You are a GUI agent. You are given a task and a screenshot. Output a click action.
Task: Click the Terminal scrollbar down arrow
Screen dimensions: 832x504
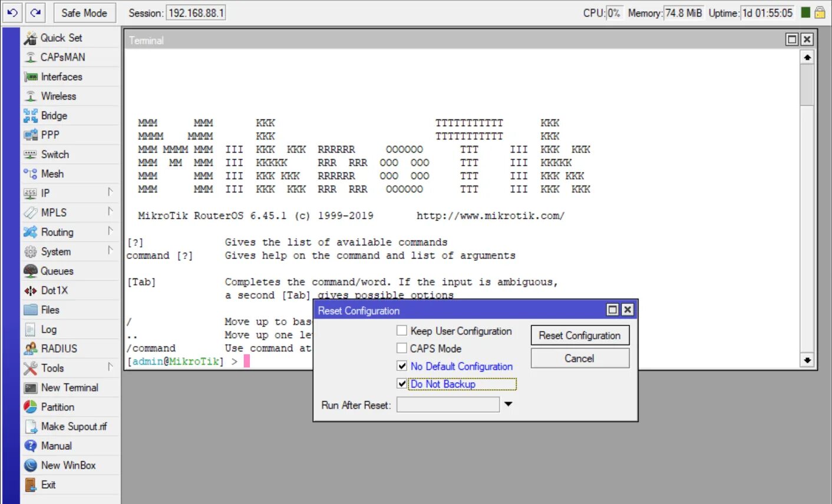pyautogui.click(x=807, y=360)
